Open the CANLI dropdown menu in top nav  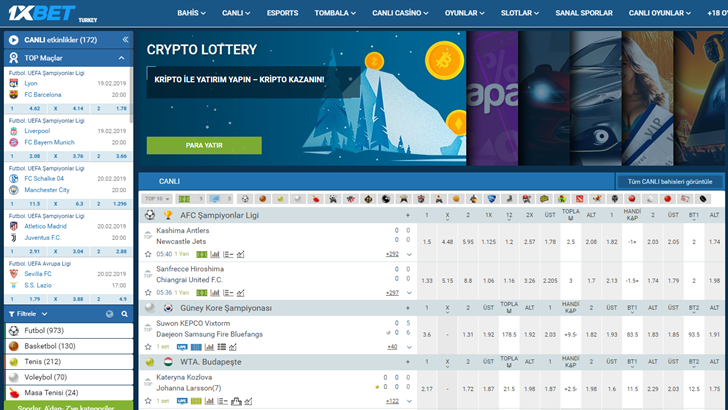tap(236, 13)
